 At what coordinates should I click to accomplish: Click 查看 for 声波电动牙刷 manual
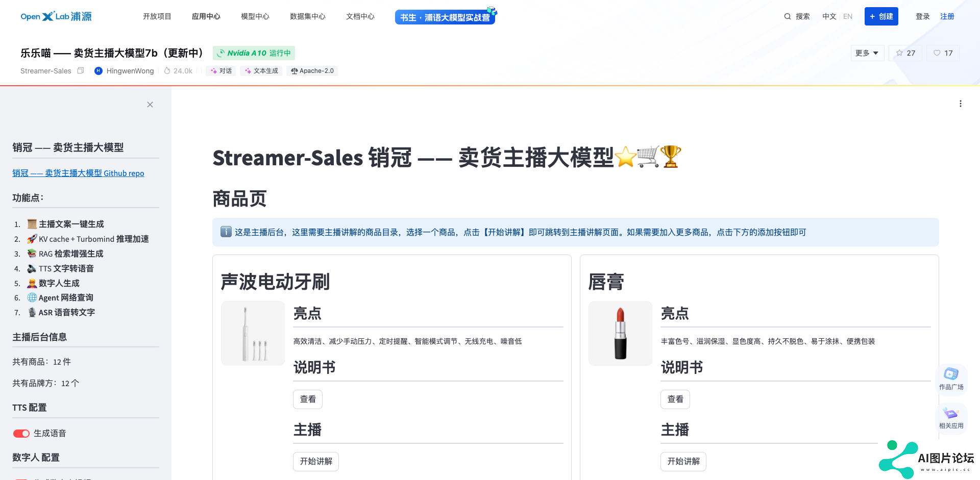tap(308, 399)
